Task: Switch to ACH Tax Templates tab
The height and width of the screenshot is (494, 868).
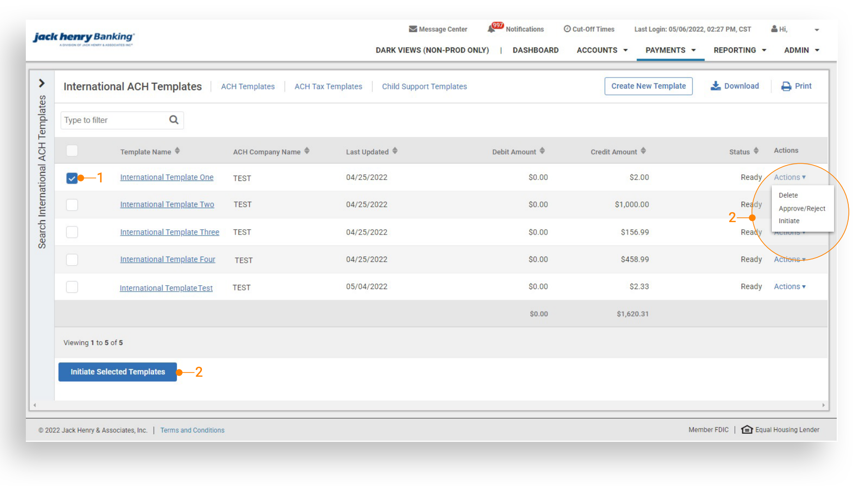Action: tap(328, 87)
